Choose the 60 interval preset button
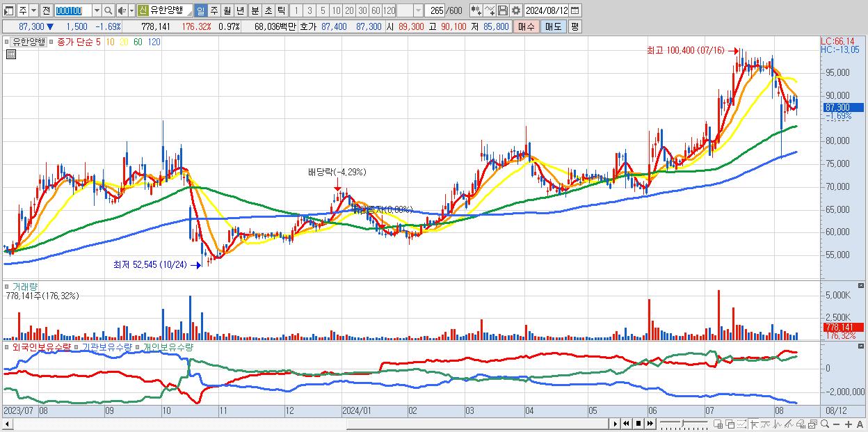 tap(376, 10)
